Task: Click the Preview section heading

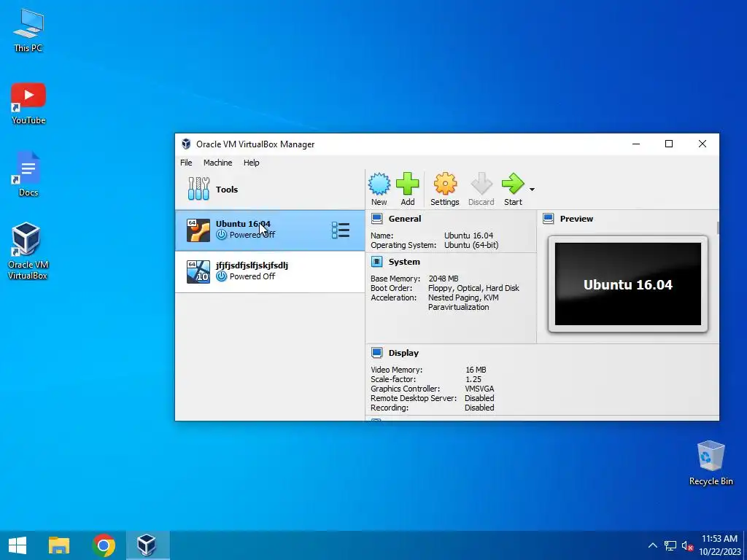Action: pyautogui.click(x=576, y=219)
